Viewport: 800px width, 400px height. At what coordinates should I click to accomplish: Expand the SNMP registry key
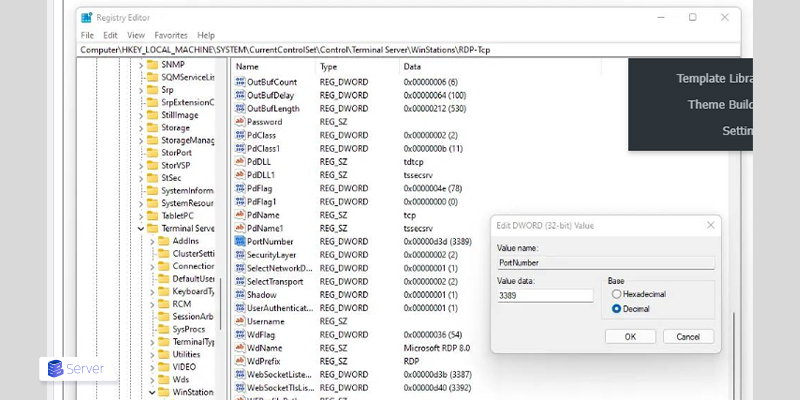coord(141,65)
